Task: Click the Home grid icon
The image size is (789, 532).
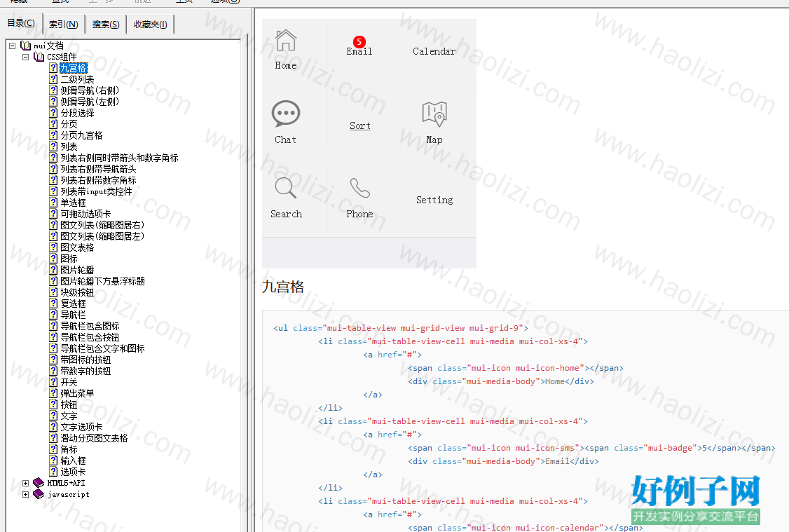Action: [x=286, y=40]
